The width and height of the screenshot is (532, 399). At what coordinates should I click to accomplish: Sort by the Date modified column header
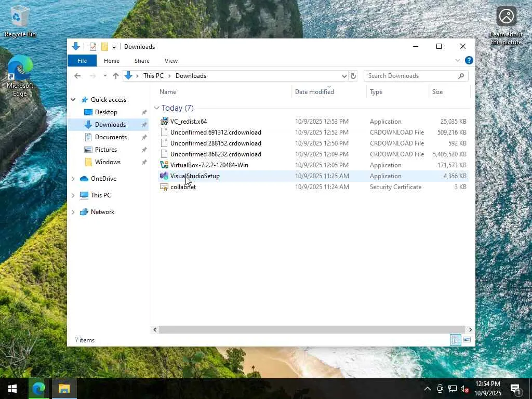click(x=329, y=91)
